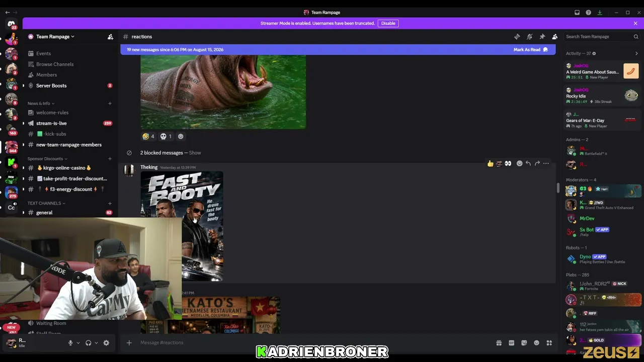
Task: Open user settings gear icon
Action: [x=106, y=343]
